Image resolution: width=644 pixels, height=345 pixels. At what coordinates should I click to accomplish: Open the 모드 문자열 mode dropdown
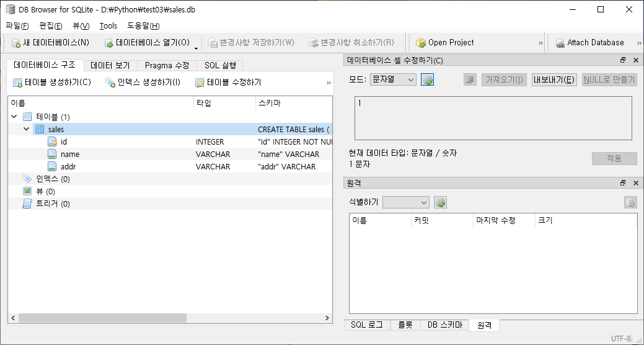pyautogui.click(x=393, y=80)
